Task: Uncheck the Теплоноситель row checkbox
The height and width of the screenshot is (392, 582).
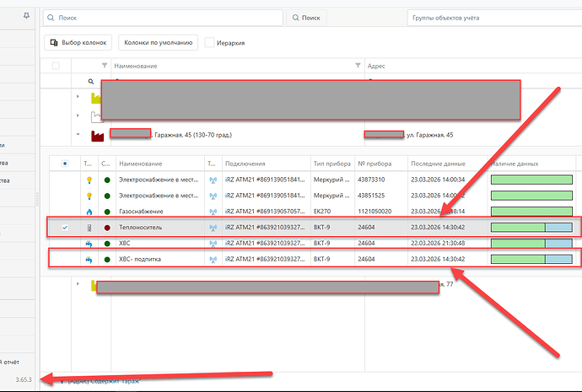Action: pos(65,228)
